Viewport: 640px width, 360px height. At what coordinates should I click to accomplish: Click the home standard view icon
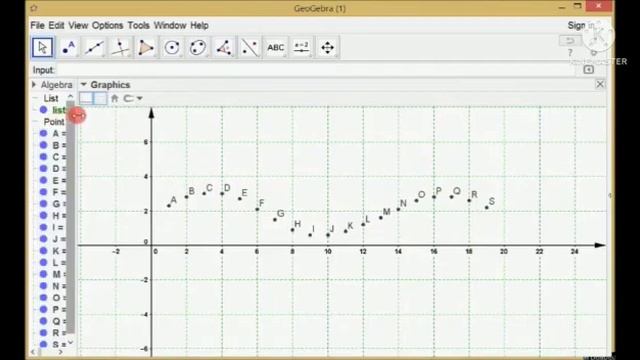(x=115, y=98)
